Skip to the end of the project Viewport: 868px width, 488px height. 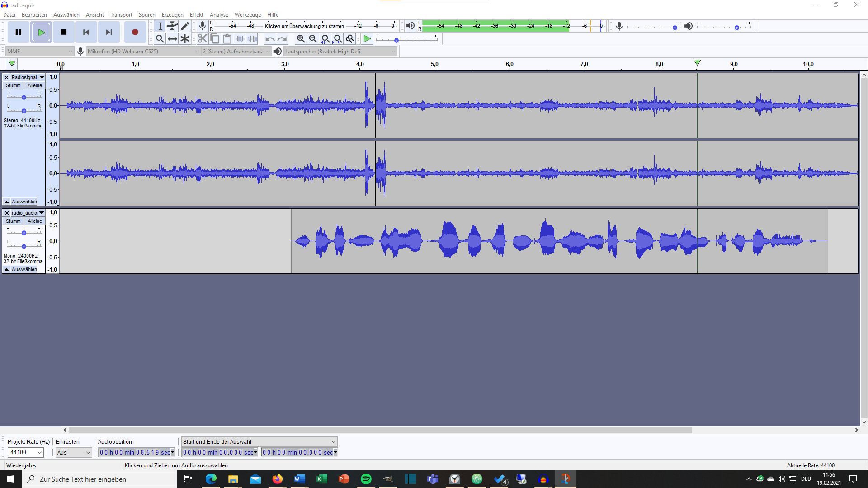coord(109,32)
